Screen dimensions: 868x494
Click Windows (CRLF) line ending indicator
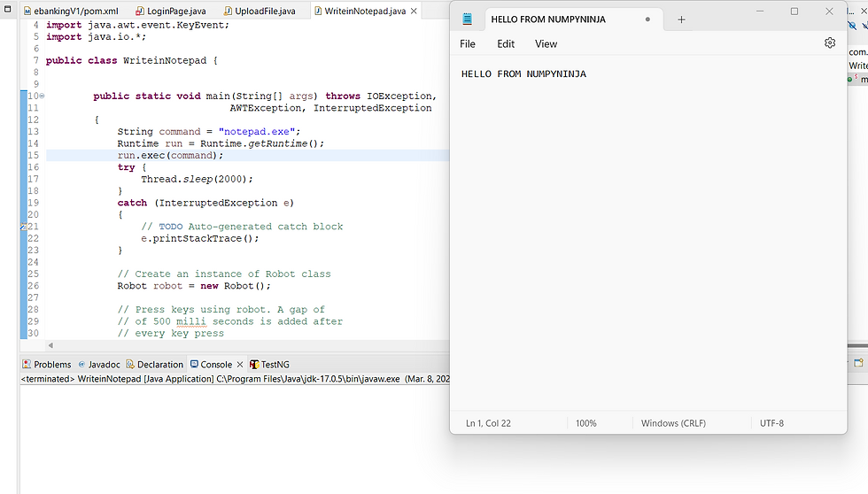coord(673,423)
